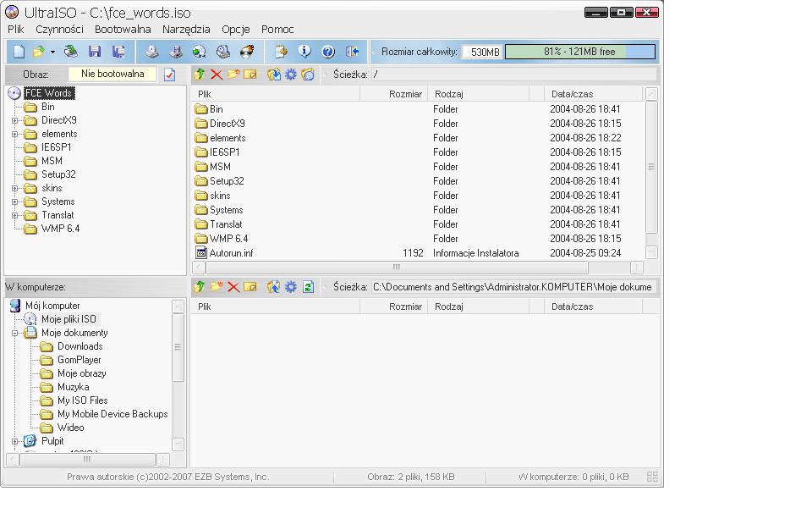Open the Bootowalna menu
This screenshot has height=508, width=812.
(123, 30)
